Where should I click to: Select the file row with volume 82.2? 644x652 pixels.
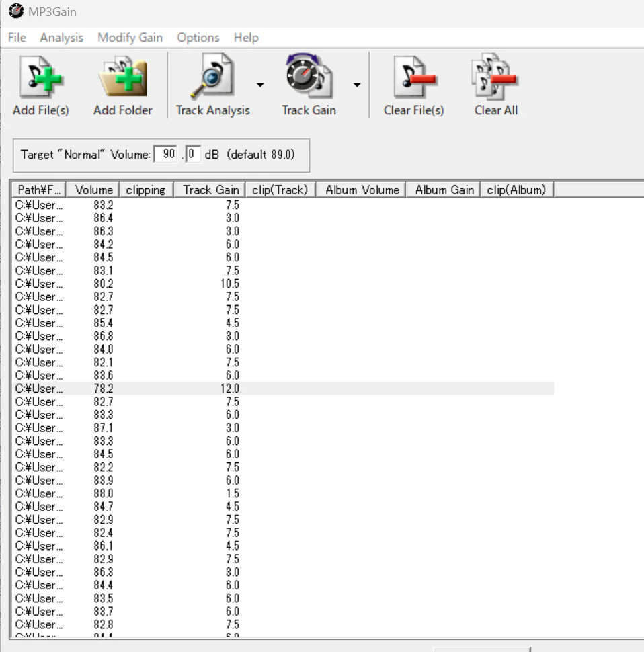[x=284, y=467]
